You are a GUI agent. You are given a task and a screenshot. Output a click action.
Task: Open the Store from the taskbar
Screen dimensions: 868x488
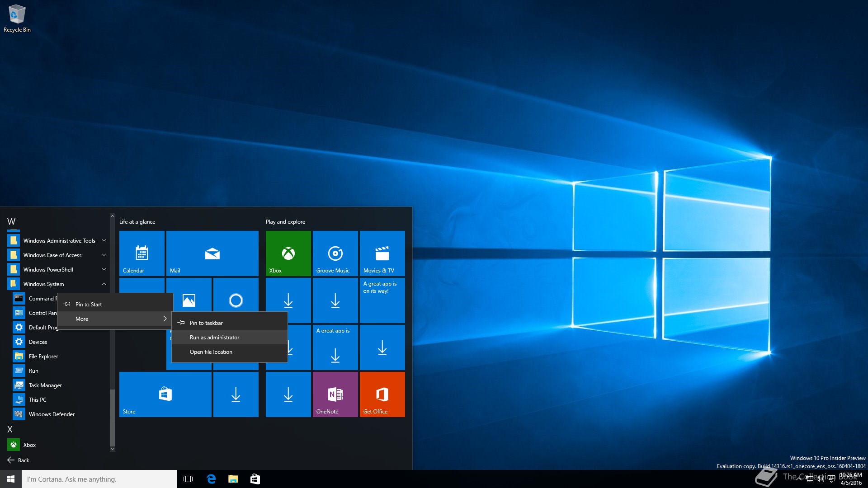point(255,479)
